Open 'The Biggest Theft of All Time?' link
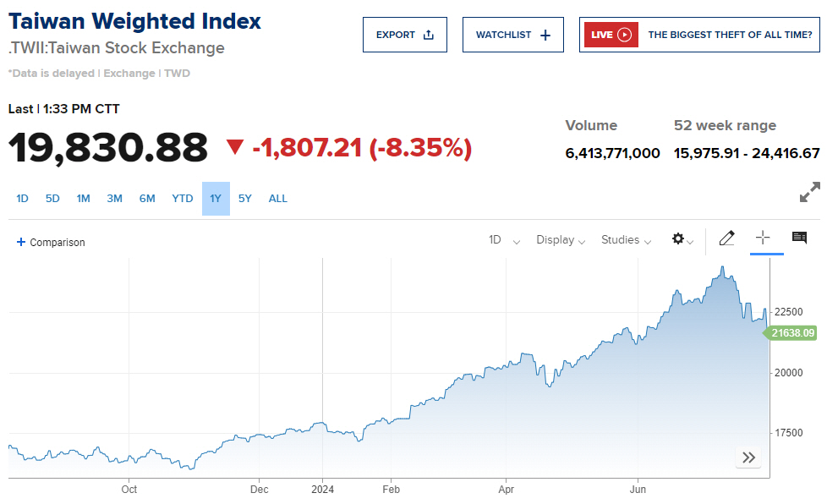Screen dimensions: 827x504 [x=730, y=35]
